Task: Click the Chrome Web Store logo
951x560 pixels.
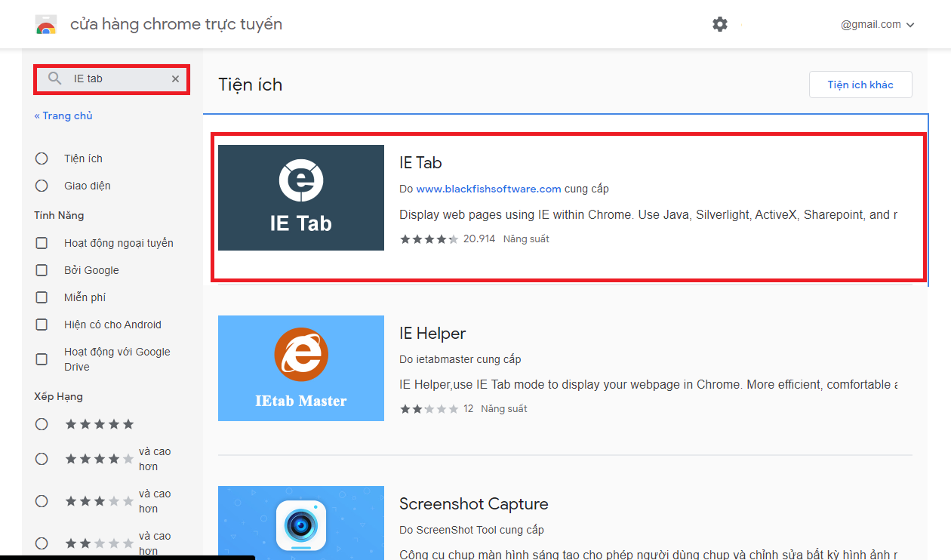Action: pyautogui.click(x=46, y=25)
